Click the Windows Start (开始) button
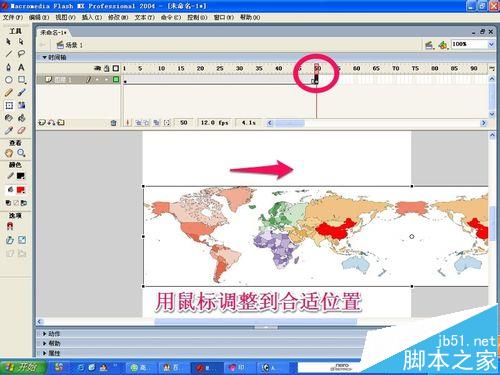 tap(23, 368)
